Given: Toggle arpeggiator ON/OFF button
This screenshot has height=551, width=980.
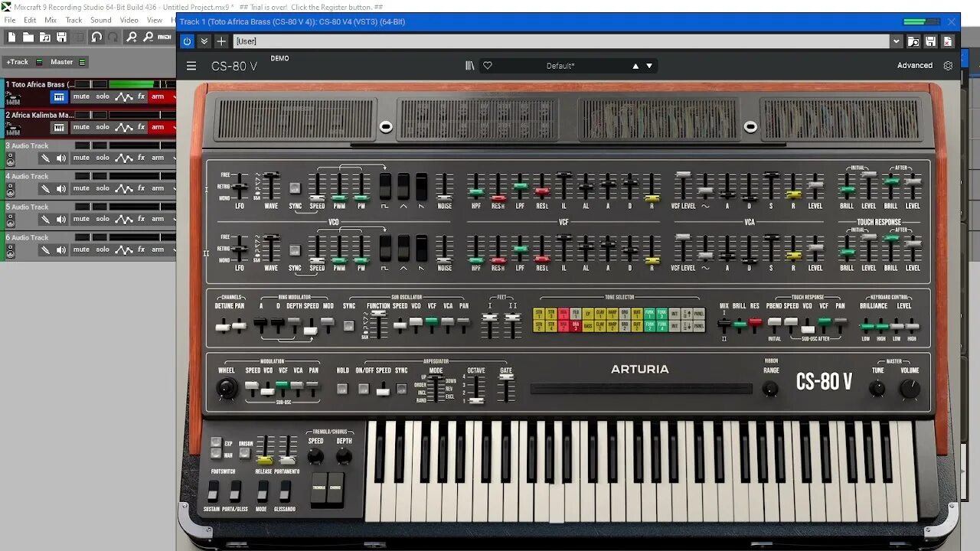Looking at the screenshot, I should (363, 389).
